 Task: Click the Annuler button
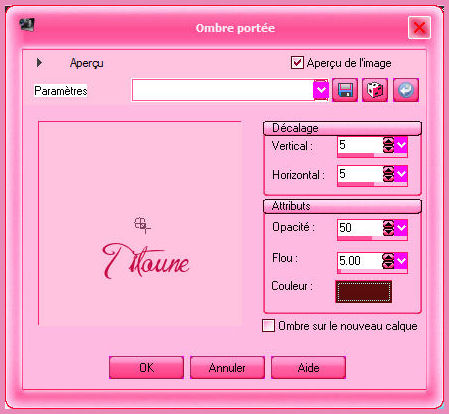[227, 368]
